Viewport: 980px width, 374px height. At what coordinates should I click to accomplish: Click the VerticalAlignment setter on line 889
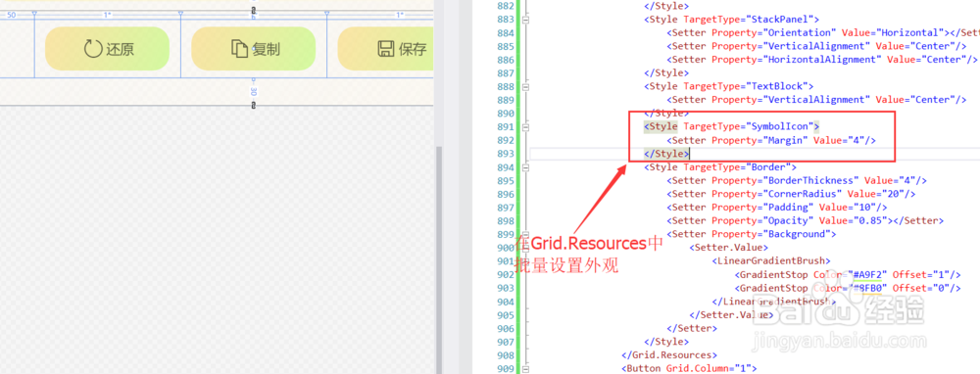pos(817,100)
